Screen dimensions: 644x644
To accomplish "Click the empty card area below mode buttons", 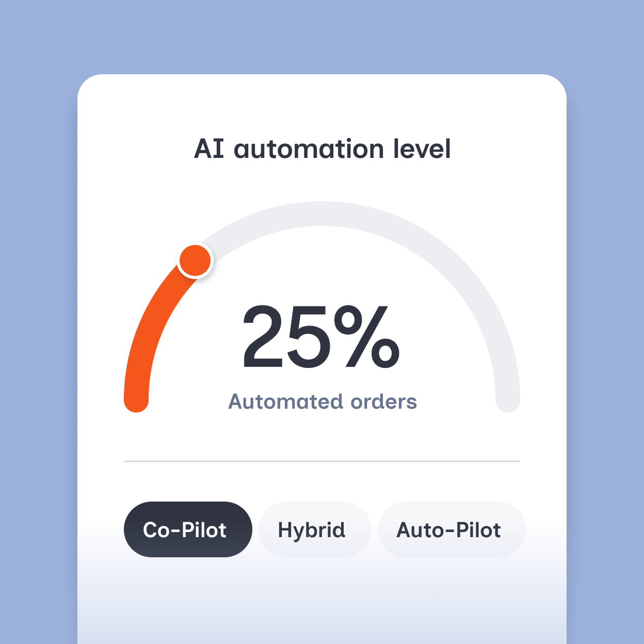I will [x=322, y=604].
